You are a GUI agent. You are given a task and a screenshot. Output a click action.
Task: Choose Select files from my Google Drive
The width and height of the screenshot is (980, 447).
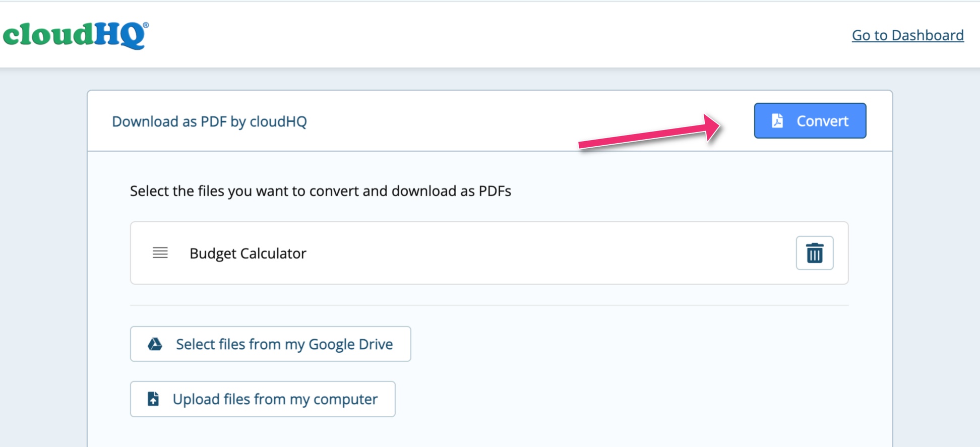[x=284, y=344]
